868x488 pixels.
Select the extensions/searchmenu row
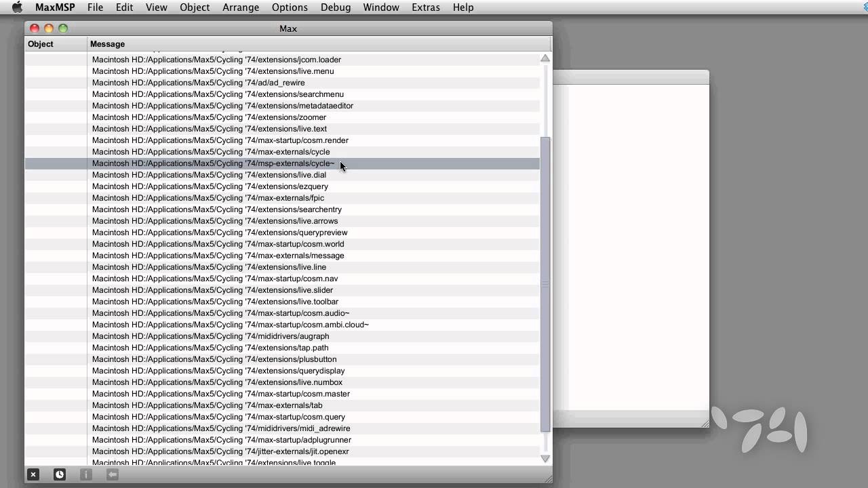(x=282, y=94)
